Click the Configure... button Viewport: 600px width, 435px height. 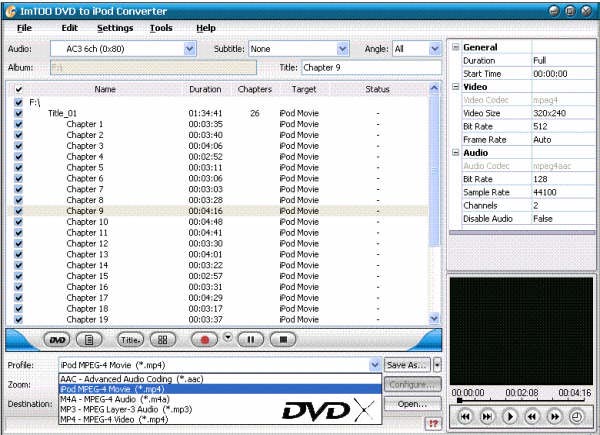click(412, 384)
